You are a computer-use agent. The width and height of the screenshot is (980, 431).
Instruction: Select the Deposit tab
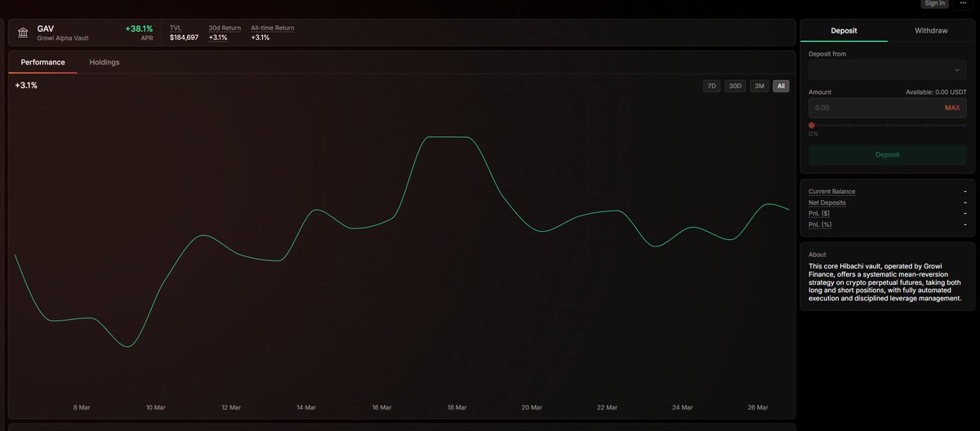(844, 30)
